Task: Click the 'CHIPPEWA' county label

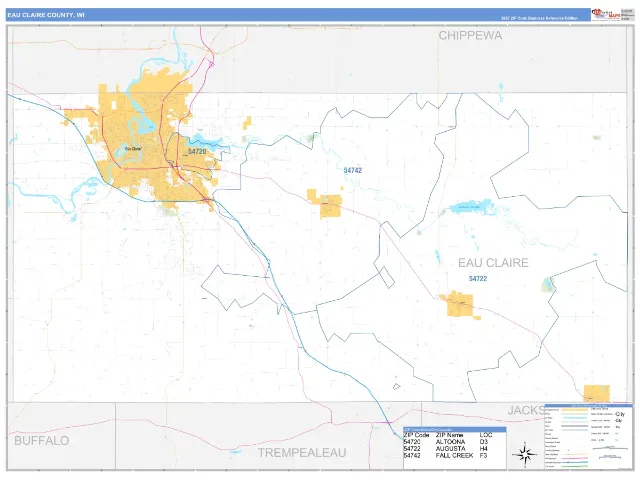Action: 470,36
